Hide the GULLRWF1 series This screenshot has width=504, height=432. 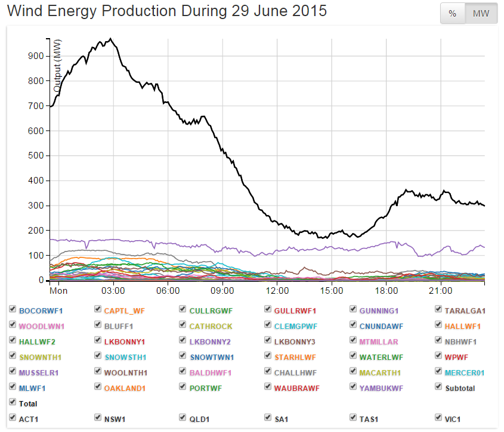point(268,310)
